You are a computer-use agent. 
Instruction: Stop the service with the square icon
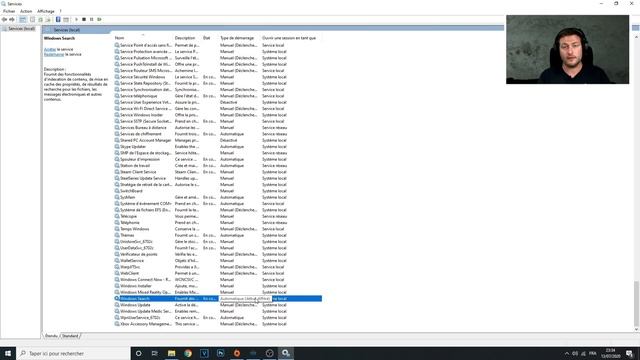pos(84,20)
